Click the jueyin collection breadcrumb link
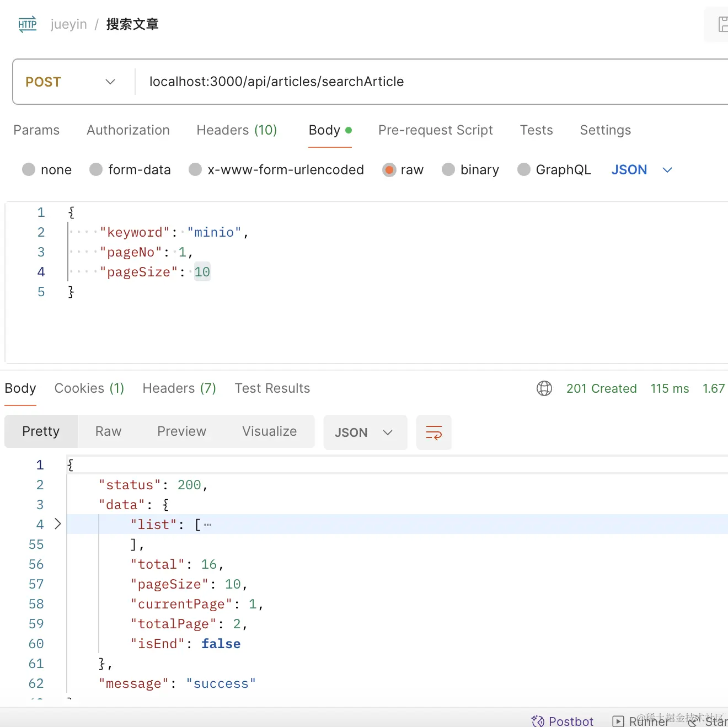Image resolution: width=728 pixels, height=727 pixels. point(69,24)
